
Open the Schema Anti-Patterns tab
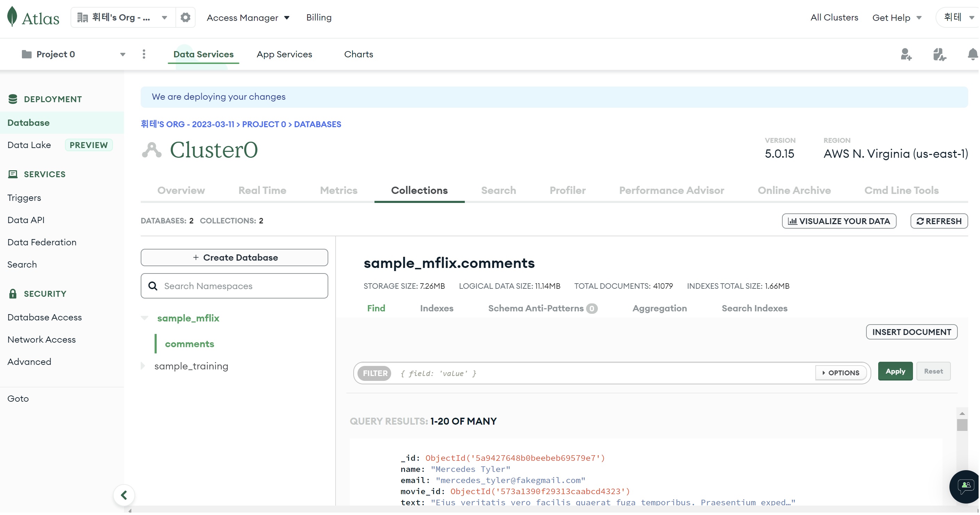[543, 308]
